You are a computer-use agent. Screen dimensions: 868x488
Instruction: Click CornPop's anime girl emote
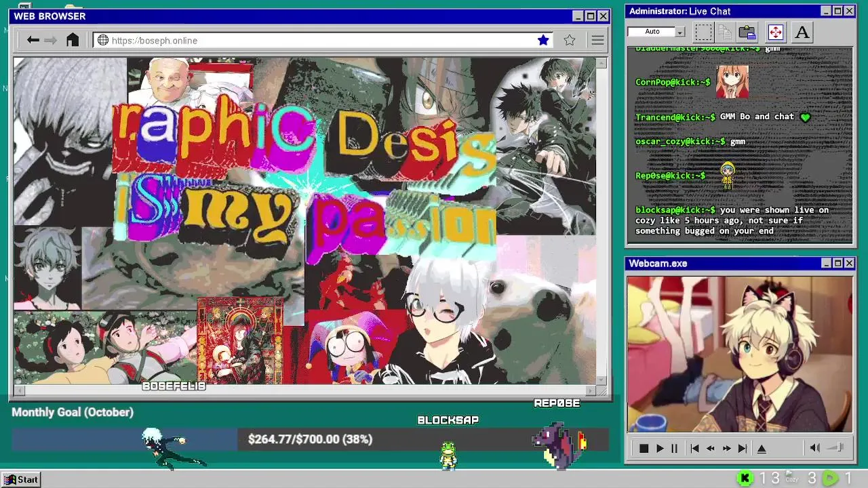(732, 81)
